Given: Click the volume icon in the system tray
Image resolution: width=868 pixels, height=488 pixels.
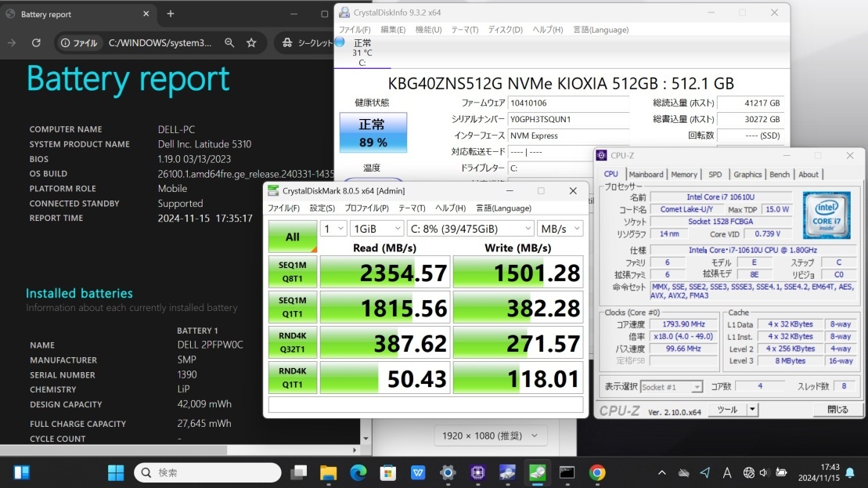Looking at the screenshot, I should tap(765, 472).
